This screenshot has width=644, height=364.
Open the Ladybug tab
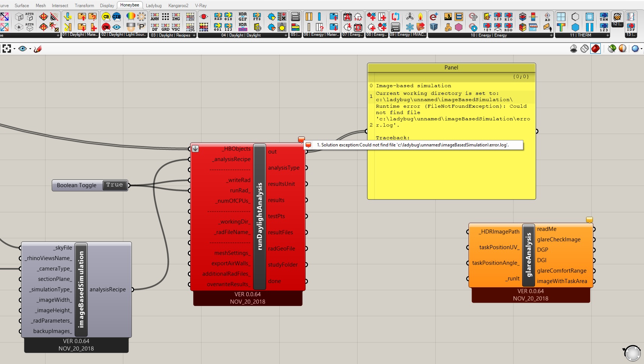pyautogui.click(x=153, y=6)
